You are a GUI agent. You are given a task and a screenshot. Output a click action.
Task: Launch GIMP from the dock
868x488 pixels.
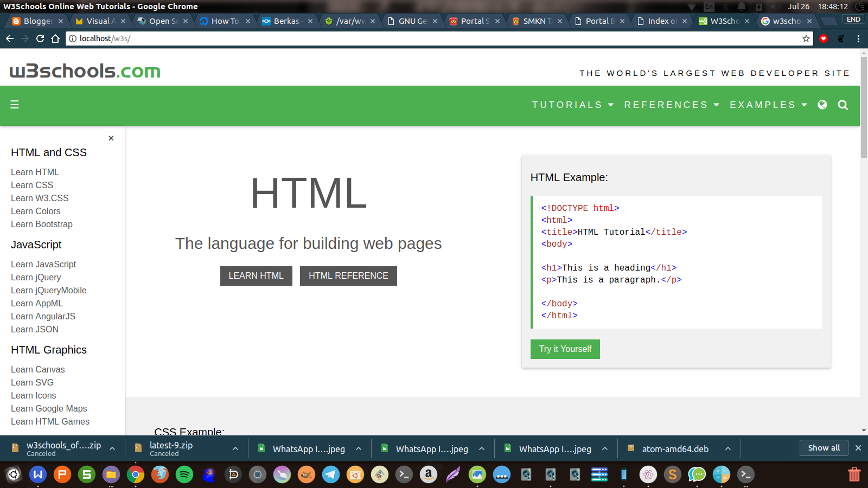point(307,475)
